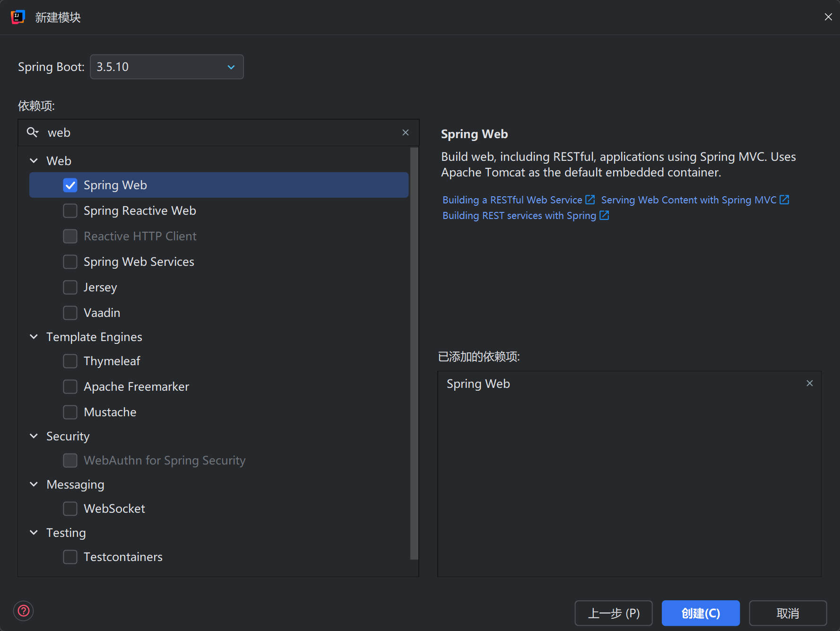Select the Vaadin dependency entry

click(x=102, y=313)
